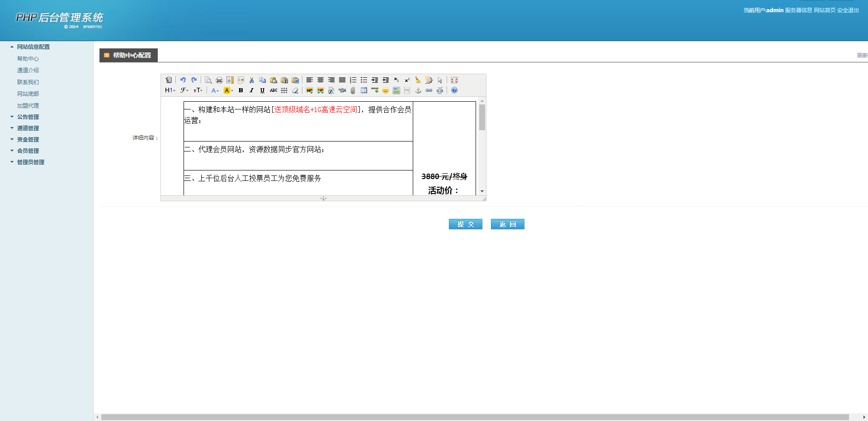Screen dimensions: 868x421
Task: Increase indent of the paragraph
Action: click(x=375, y=80)
